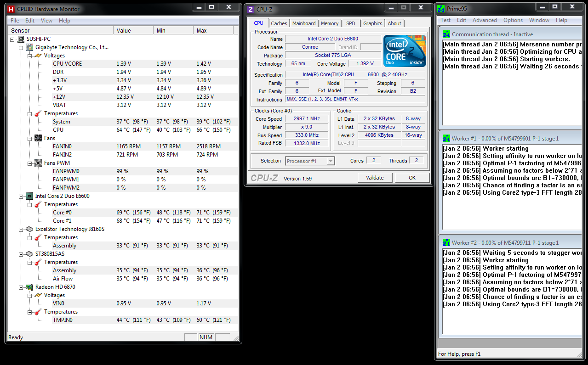This screenshot has height=365, width=588.
Task: Switch to the Caches tab in CPU-Z
Action: [x=279, y=23]
